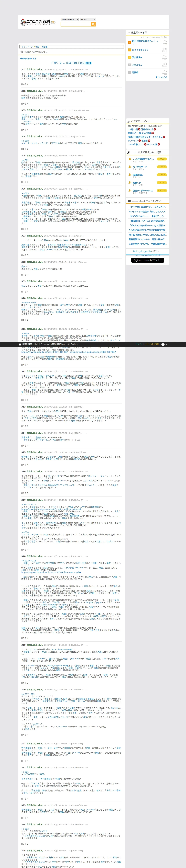
Task: Open britannica empire link in comment 317
Action: (x=51, y=509)
